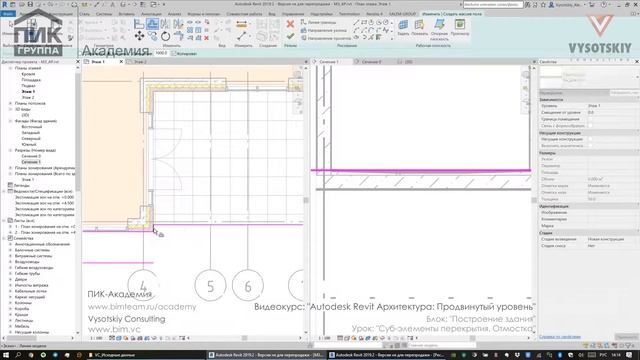The width and height of the screenshot is (640, 360).
Task: Collapse the Families tree node
Action: pyautogui.click(x=4, y=238)
